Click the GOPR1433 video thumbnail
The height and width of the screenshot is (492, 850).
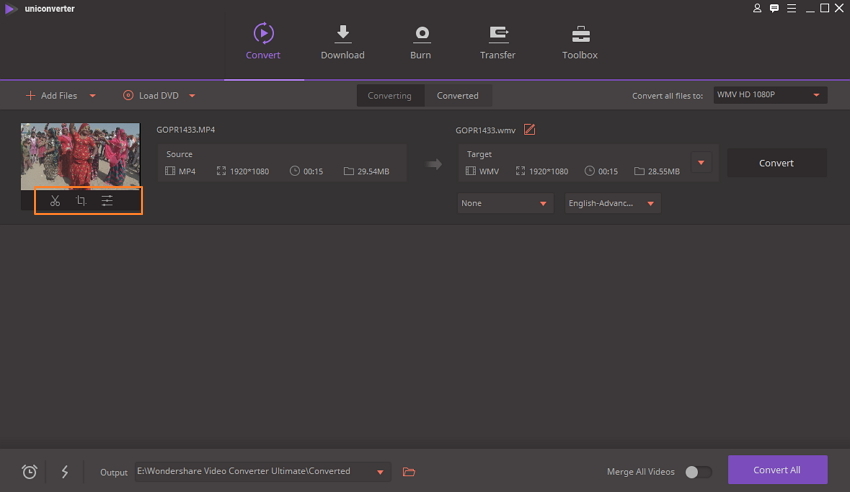coord(80,156)
